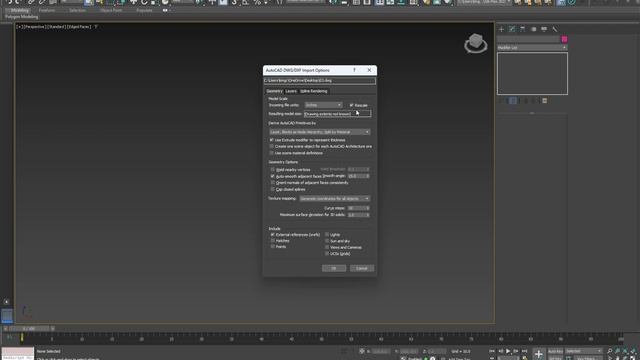The image size is (640, 360).
Task: Click the Set Key large plus button
Action: (x=539, y=354)
